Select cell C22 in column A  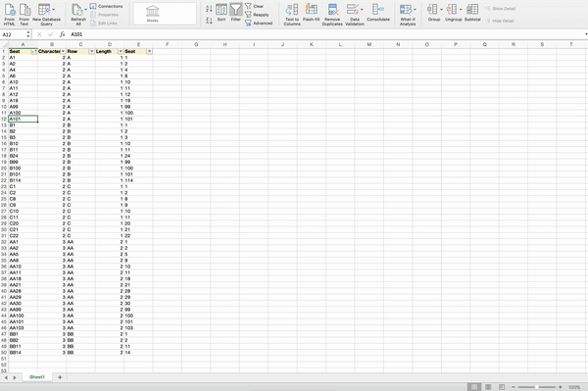tap(23, 236)
